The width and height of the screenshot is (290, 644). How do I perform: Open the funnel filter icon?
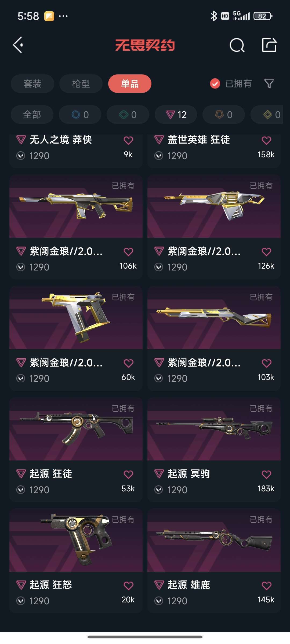pos(269,83)
